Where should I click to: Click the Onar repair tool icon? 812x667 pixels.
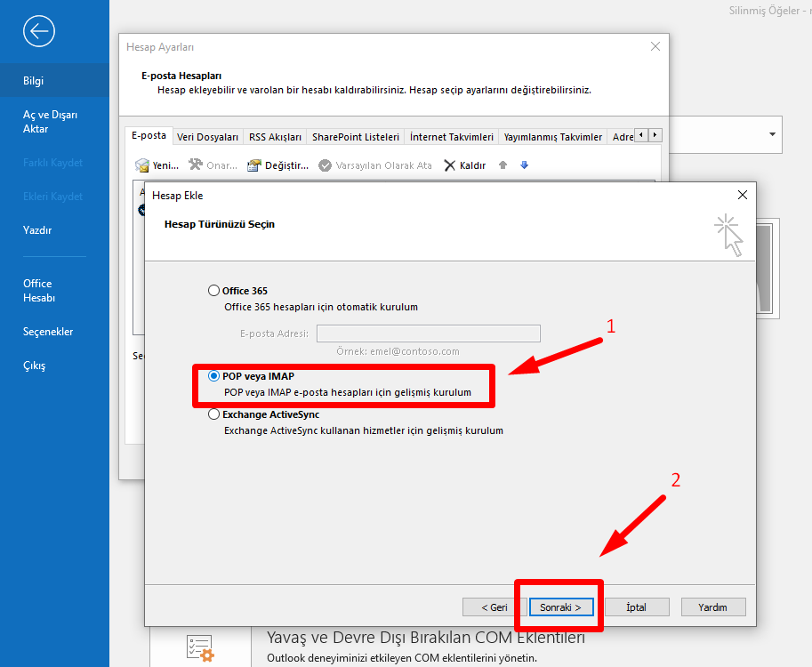[196, 165]
